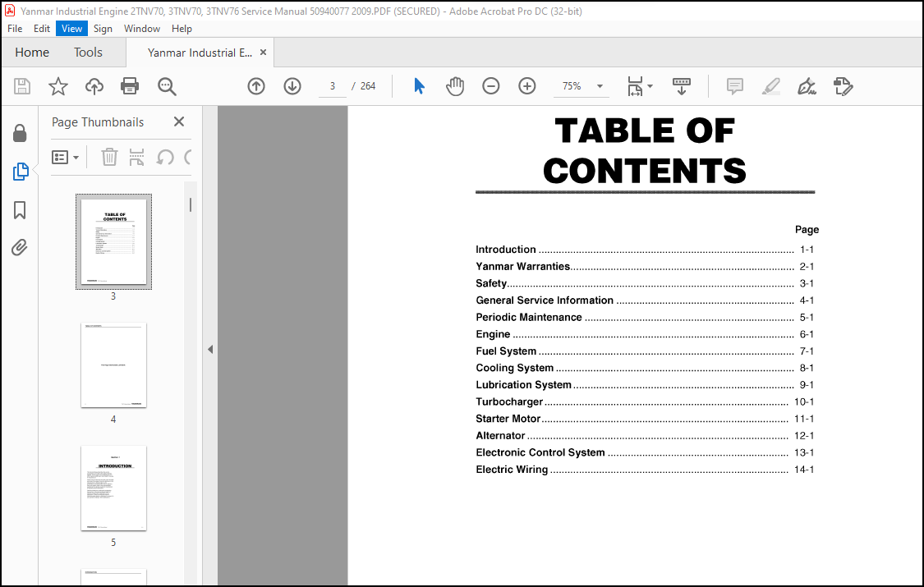924x587 pixels.
Task: Open the Sign menu
Action: pyautogui.click(x=103, y=28)
